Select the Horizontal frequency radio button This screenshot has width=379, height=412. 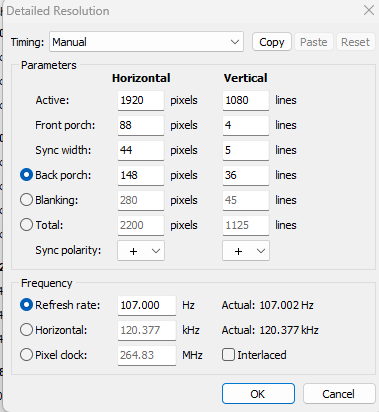click(26, 330)
